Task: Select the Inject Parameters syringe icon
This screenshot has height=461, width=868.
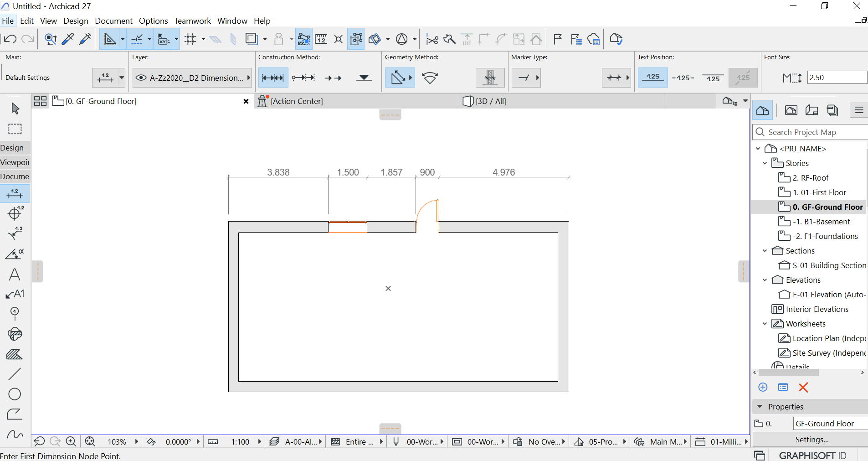Action: click(x=85, y=39)
